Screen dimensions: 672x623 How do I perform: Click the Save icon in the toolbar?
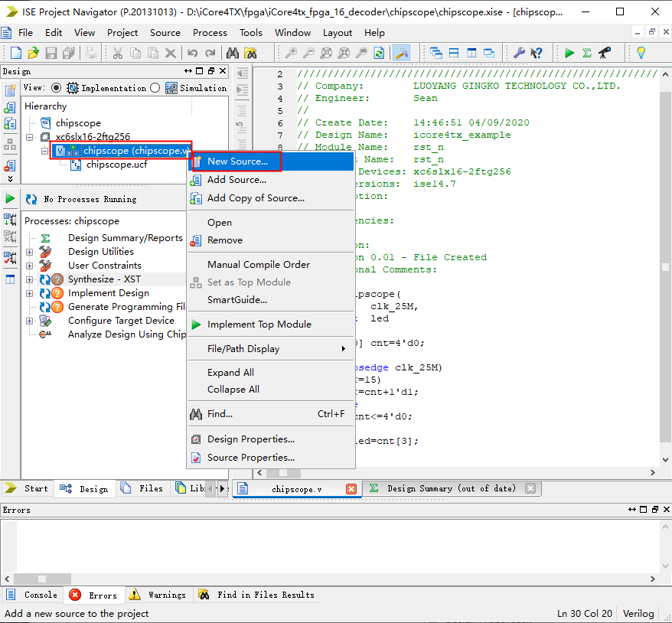click(x=51, y=53)
